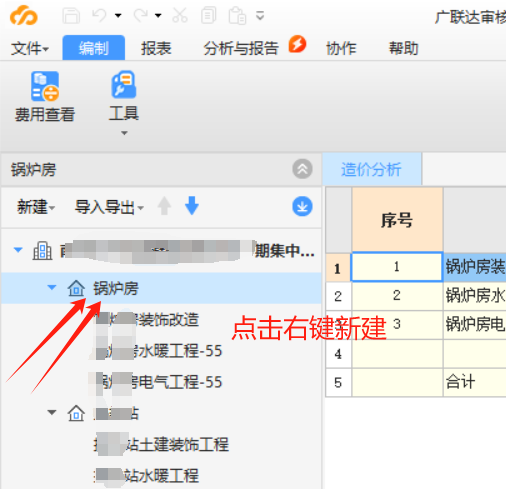Image resolution: width=506 pixels, height=489 pixels.
Task: Select the project node ending 期集中...
Action: click(187, 251)
